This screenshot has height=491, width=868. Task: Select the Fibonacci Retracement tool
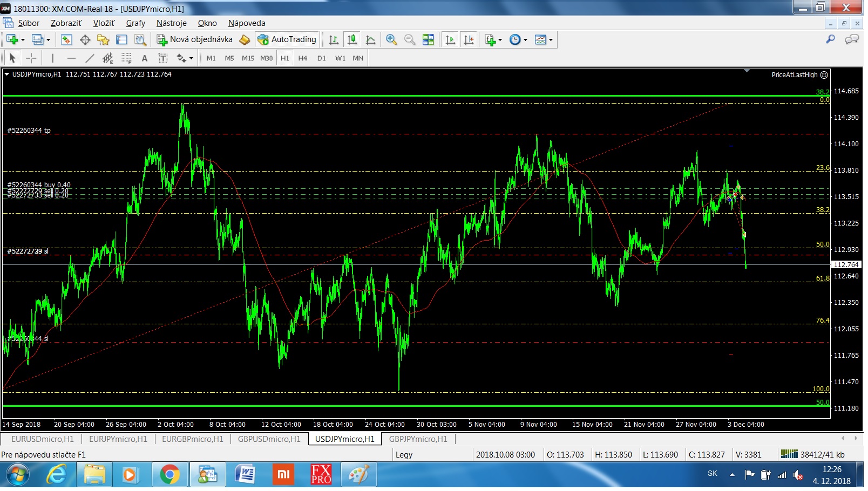point(126,58)
